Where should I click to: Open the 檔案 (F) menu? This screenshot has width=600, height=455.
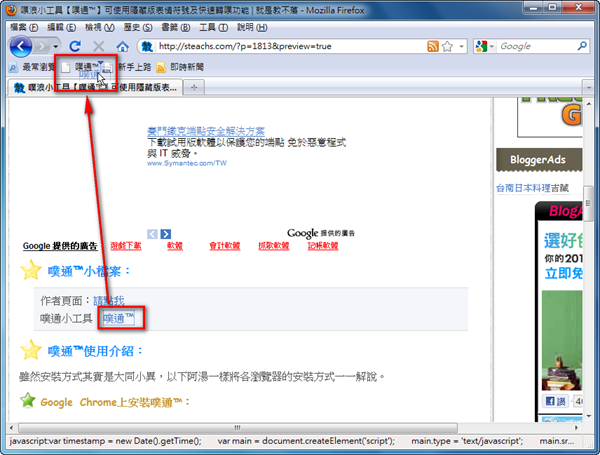pos(24,27)
